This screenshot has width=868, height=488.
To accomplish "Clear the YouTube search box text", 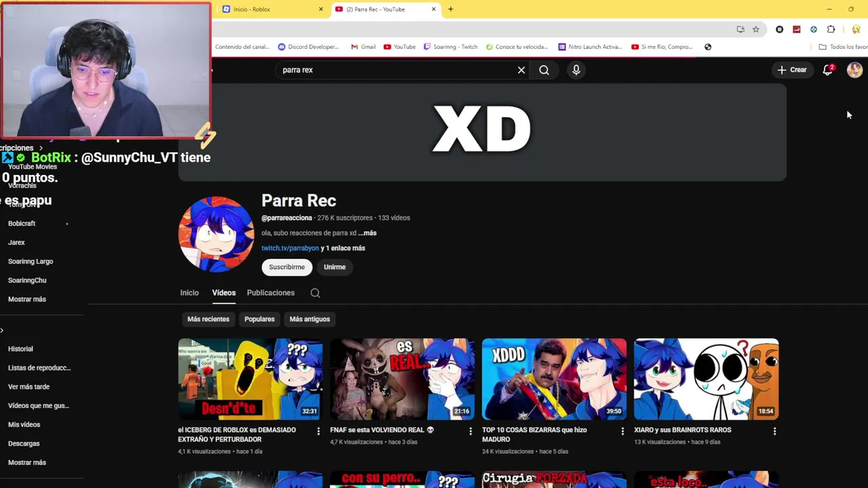I will coord(521,70).
